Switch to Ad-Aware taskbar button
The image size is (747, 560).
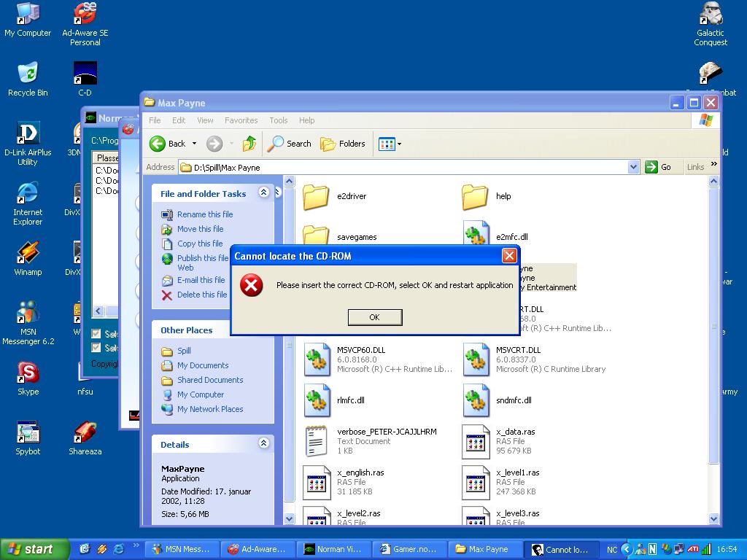point(258,549)
